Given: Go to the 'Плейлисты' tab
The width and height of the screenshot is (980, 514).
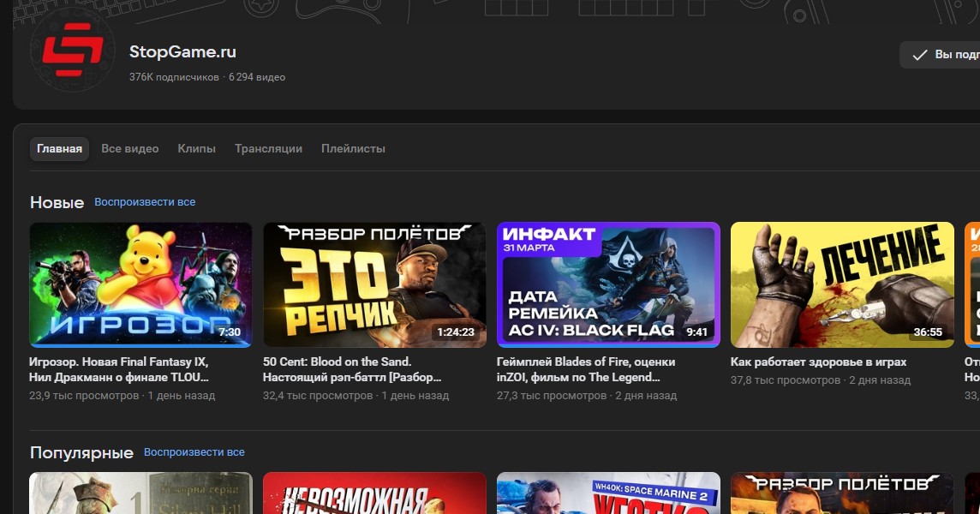Looking at the screenshot, I should click(x=353, y=148).
